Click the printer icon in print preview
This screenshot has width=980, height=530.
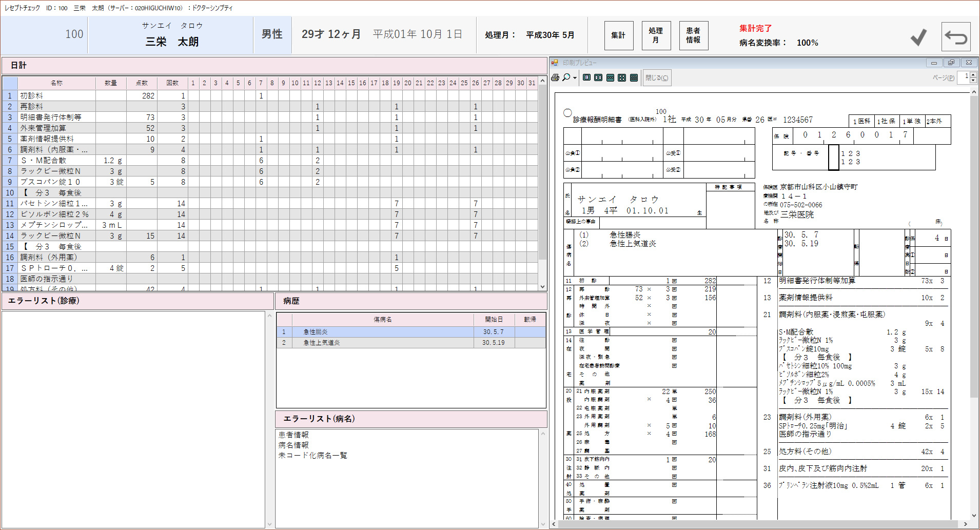tap(555, 77)
